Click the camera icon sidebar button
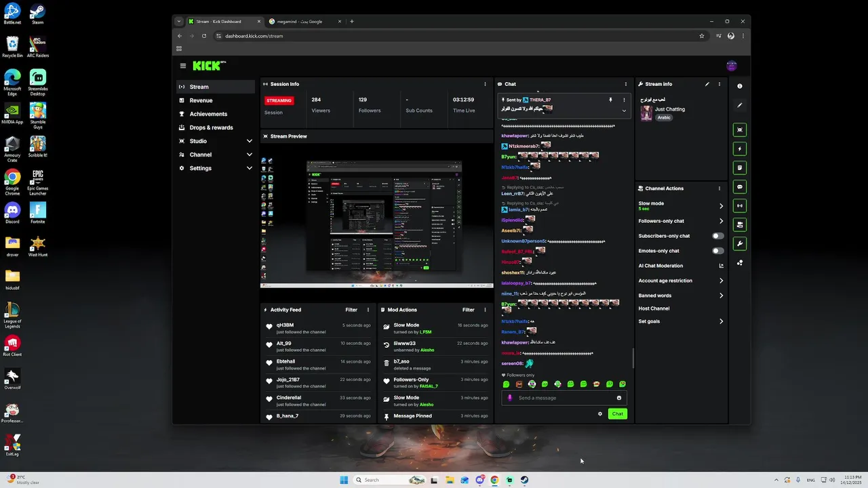This screenshot has height=488, width=868. point(740,224)
